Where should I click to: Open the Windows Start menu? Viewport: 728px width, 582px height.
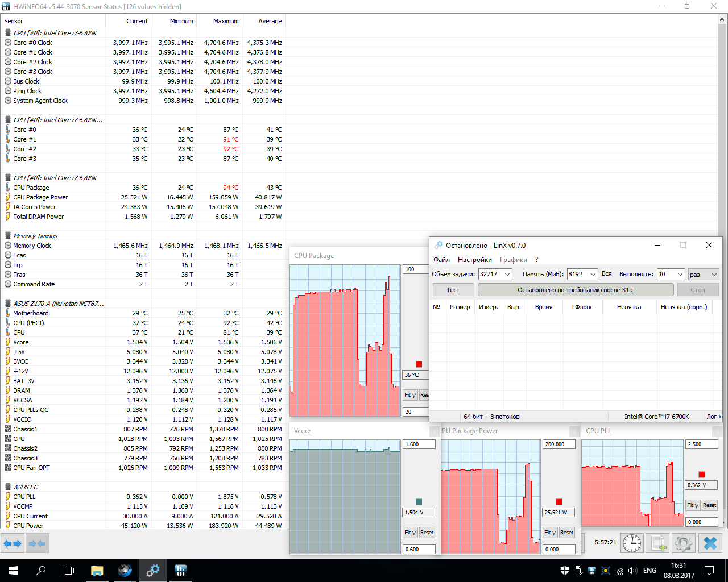[x=14, y=571]
